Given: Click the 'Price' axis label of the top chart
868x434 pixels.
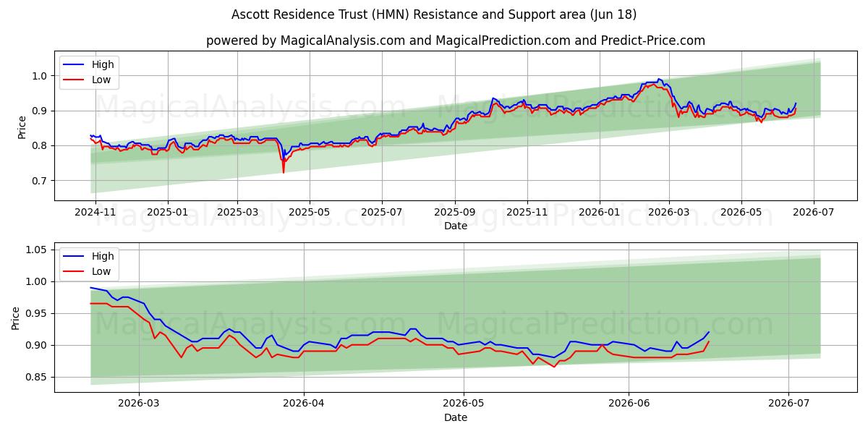Looking at the screenshot, I should point(22,127).
